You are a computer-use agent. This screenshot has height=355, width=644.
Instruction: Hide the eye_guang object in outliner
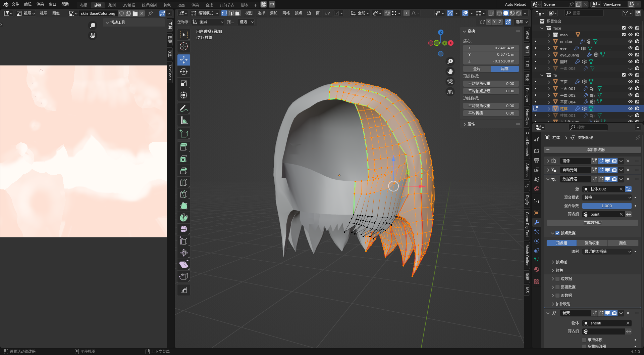(x=630, y=55)
